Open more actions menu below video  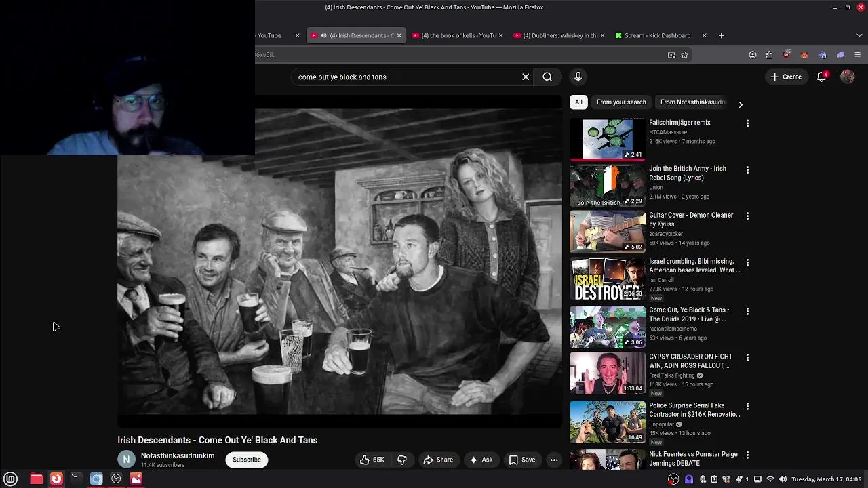554,460
